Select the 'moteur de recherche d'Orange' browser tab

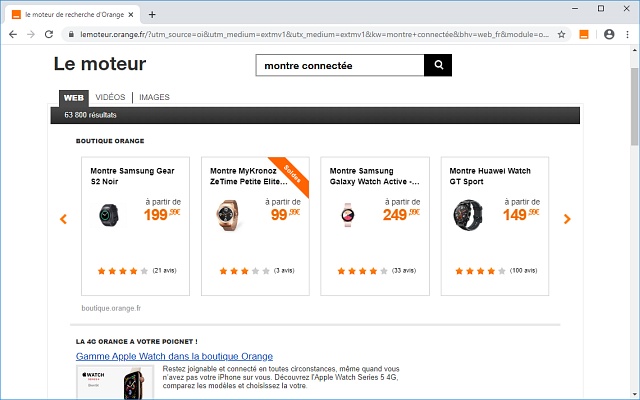73,15
